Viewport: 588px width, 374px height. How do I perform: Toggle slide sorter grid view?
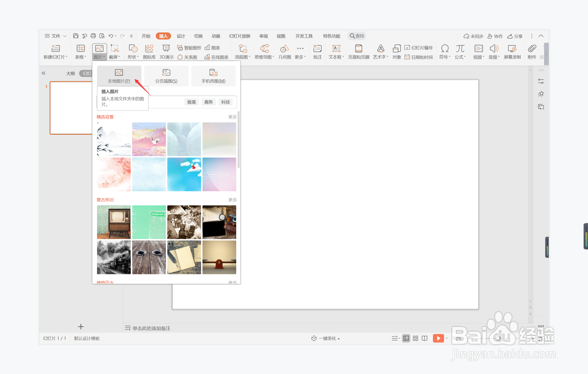[x=415, y=338]
